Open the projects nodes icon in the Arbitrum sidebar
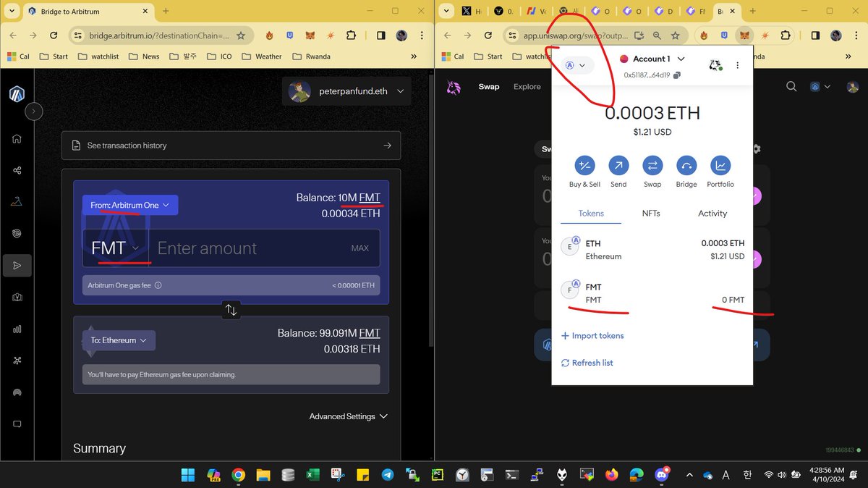 [x=17, y=170]
